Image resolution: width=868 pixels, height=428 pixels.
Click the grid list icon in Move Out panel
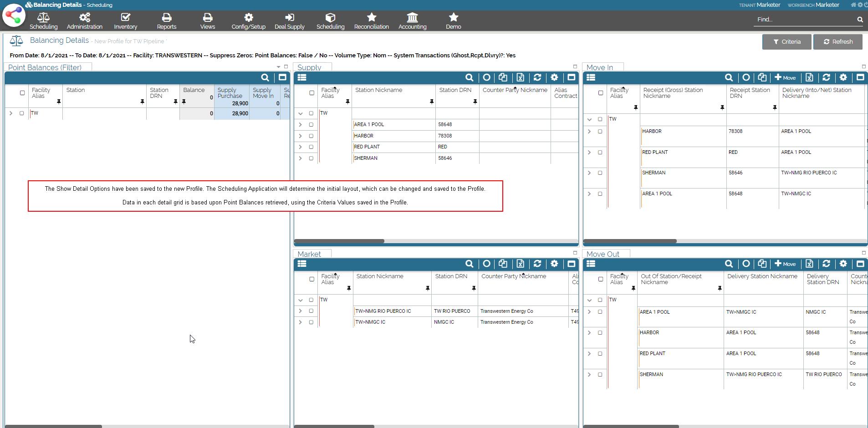tap(591, 264)
